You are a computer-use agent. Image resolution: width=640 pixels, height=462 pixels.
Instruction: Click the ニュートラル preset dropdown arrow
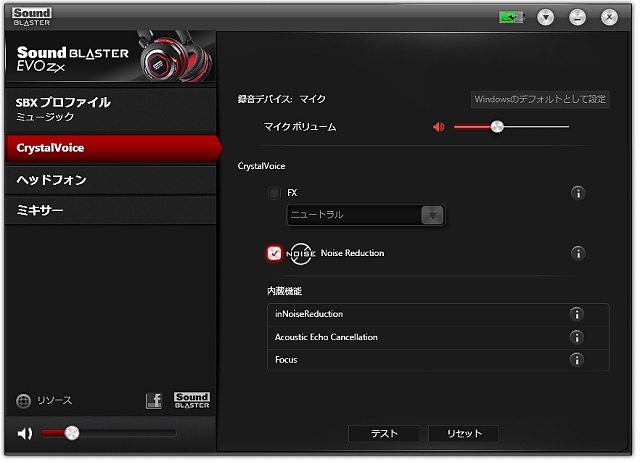coord(432,215)
